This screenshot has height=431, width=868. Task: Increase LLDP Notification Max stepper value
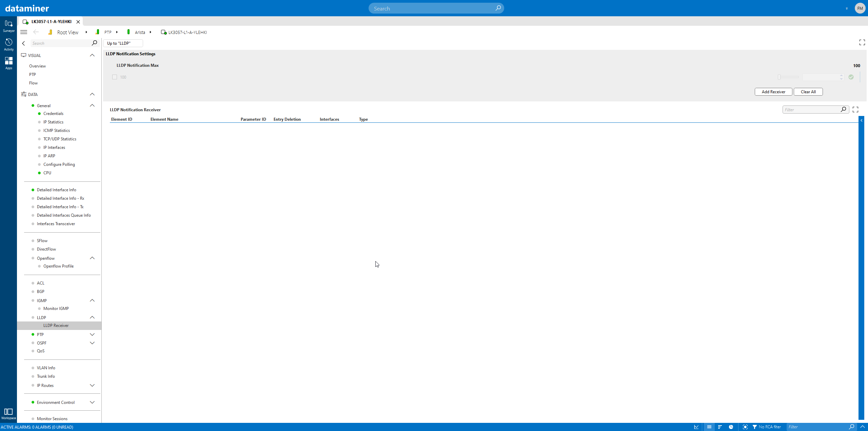coord(841,75)
